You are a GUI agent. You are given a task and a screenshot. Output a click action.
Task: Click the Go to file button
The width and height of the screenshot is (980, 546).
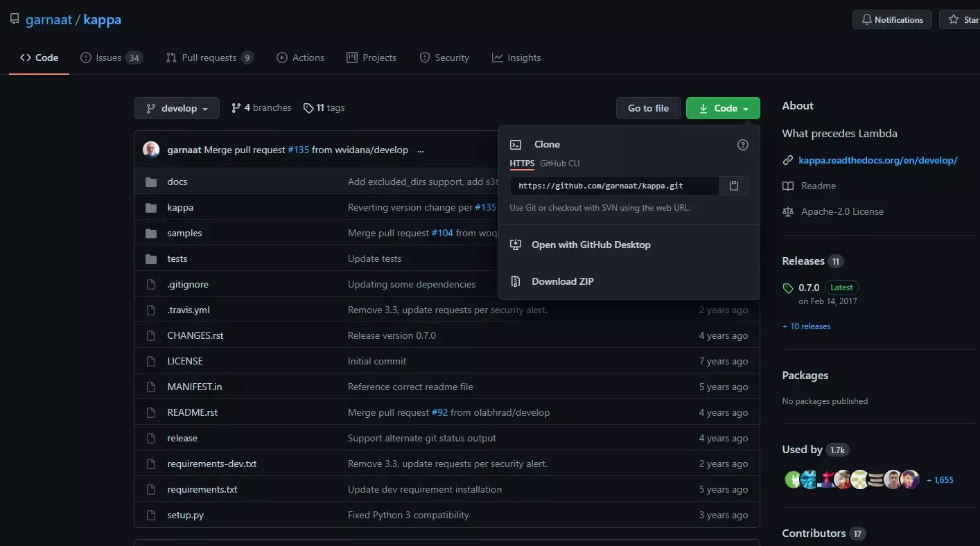click(648, 108)
